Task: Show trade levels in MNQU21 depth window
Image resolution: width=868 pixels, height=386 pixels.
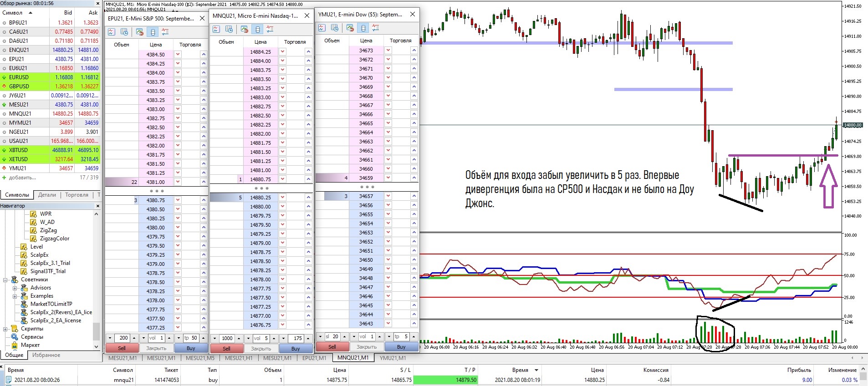Action: (x=270, y=29)
